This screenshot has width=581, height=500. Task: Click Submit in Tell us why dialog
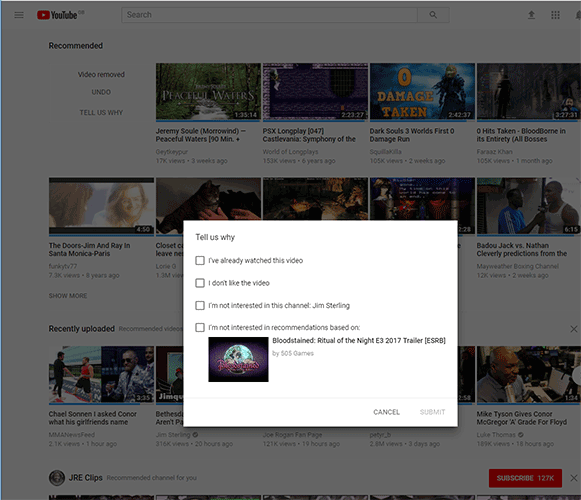[x=432, y=412]
